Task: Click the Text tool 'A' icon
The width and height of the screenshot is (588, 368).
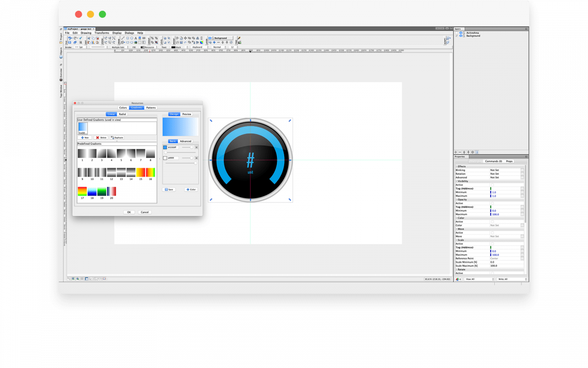Action: [136, 38]
